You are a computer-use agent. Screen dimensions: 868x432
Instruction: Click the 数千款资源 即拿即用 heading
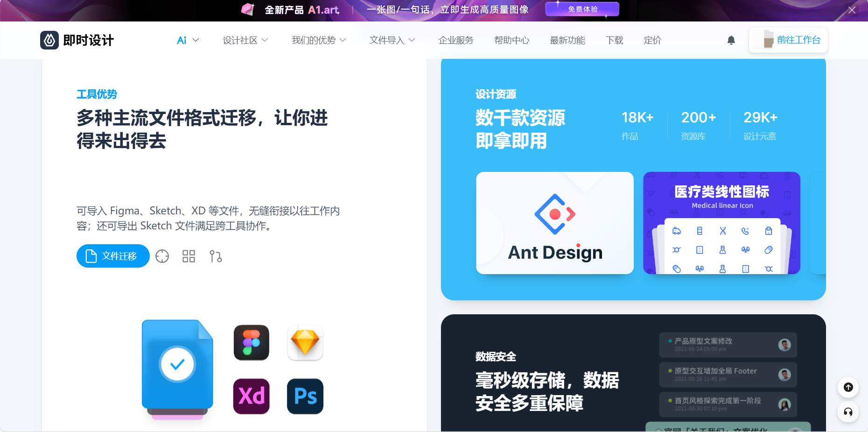(x=520, y=129)
